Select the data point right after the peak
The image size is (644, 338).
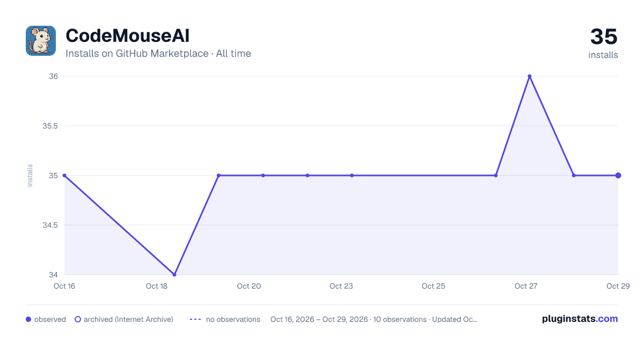coord(574,175)
